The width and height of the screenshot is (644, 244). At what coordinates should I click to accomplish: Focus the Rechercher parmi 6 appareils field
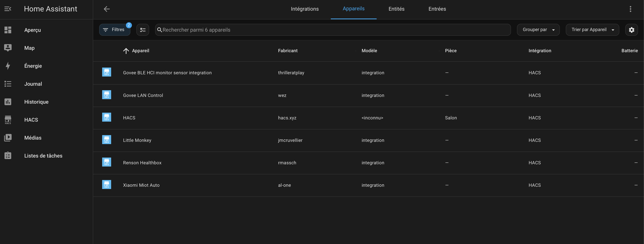[x=333, y=30]
